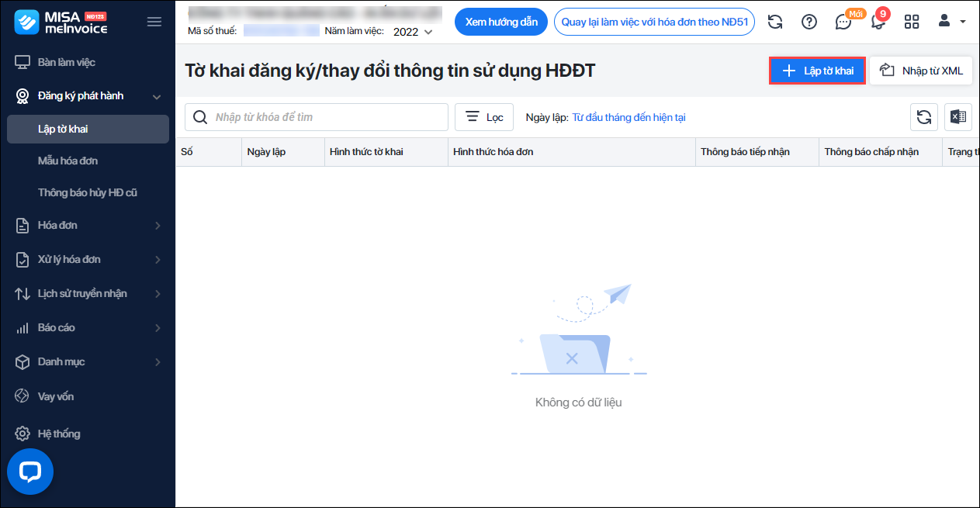Click the Ngày lập column header

tap(283, 152)
